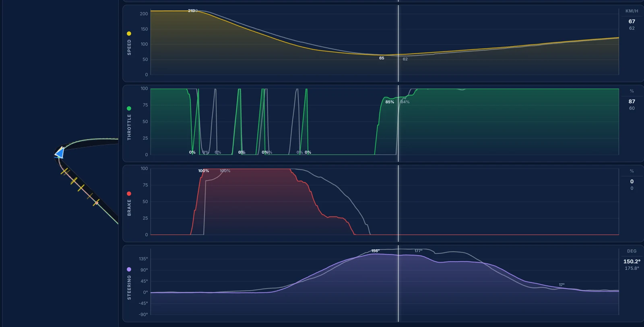Click the red Brake channel dot
The image size is (644, 327).
pyautogui.click(x=129, y=194)
